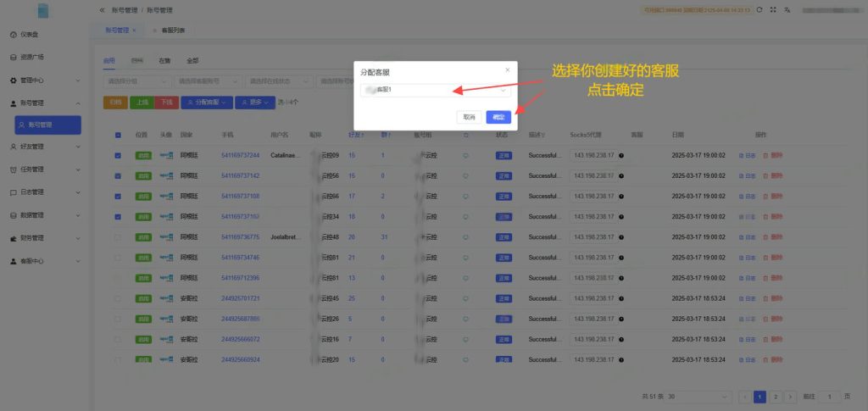Click the next page arrow in the pagination
868x411 pixels.
791,397
